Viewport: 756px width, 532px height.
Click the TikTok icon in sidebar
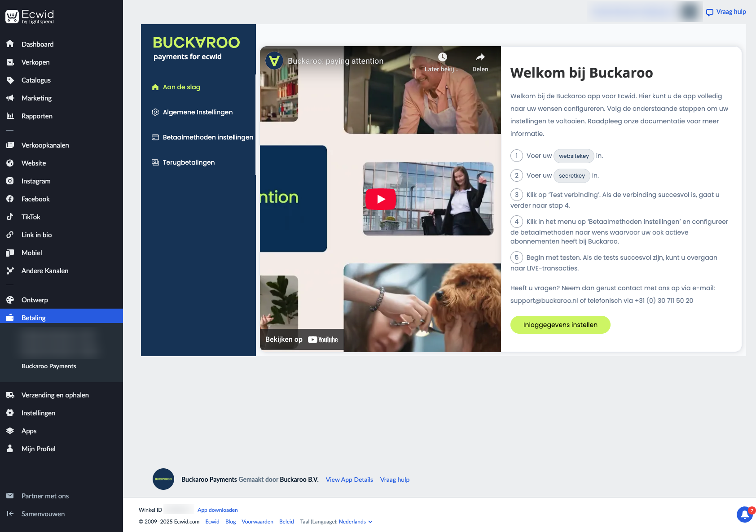(x=10, y=217)
